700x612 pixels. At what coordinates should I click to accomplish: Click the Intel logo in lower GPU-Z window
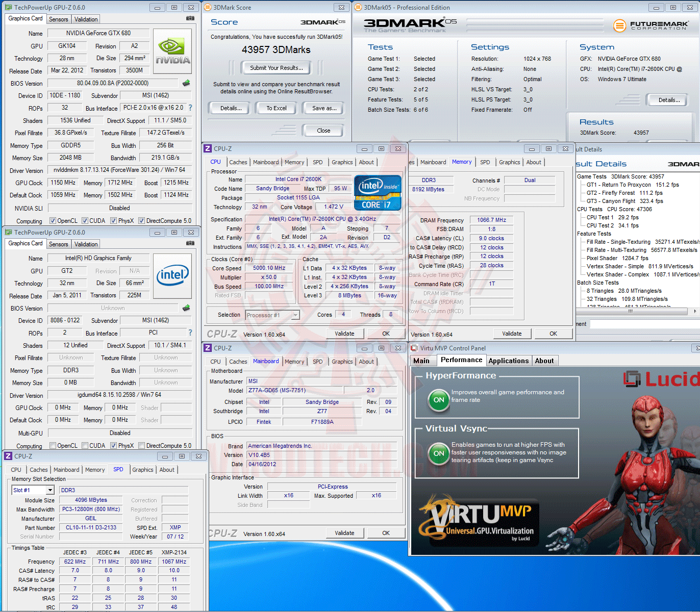[173, 276]
